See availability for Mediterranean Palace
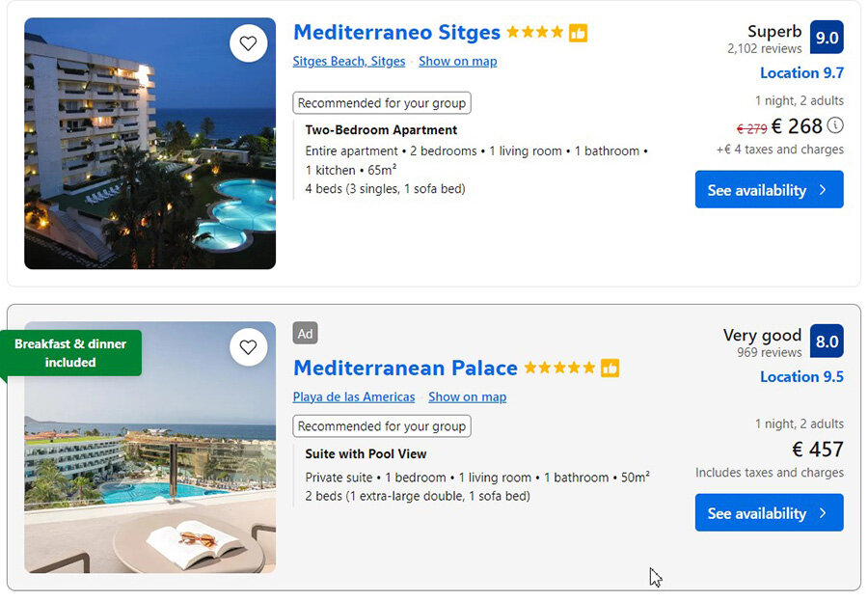Screen dimensions: 868x601 click(770, 512)
